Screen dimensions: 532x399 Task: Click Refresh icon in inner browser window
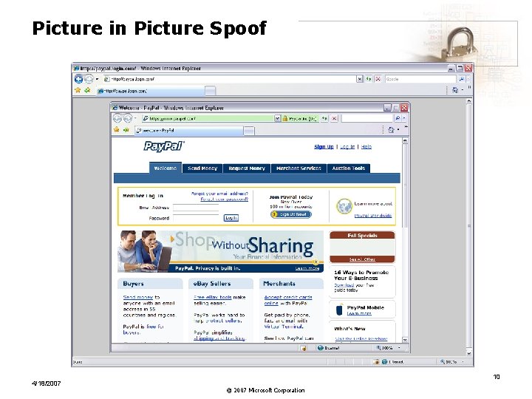pyautogui.click(x=324, y=118)
